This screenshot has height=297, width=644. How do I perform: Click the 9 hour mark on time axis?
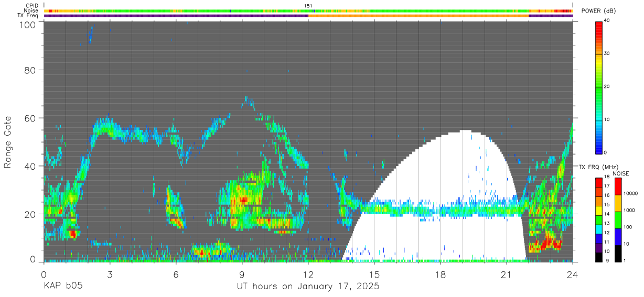pyautogui.click(x=242, y=274)
